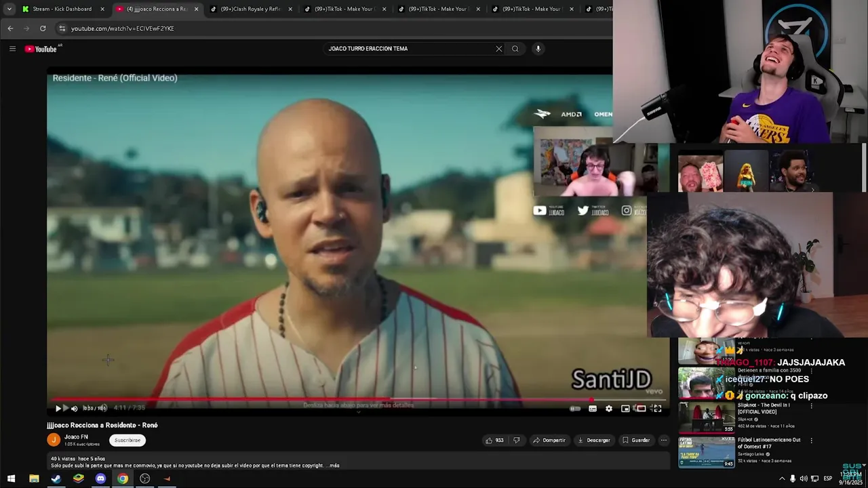The height and width of the screenshot is (488, 868).
Task: Click Slipknot video thumbnail
Action: [706, 418]
